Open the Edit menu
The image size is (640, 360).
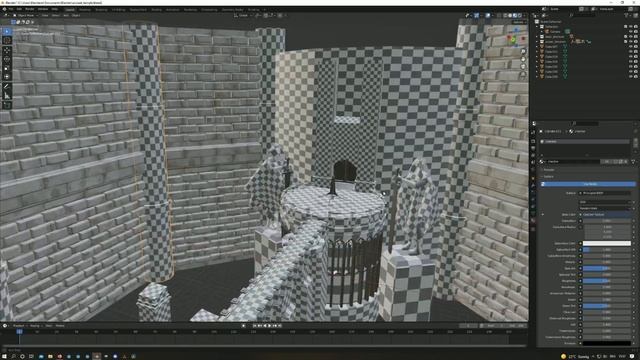tap(19, 9)
